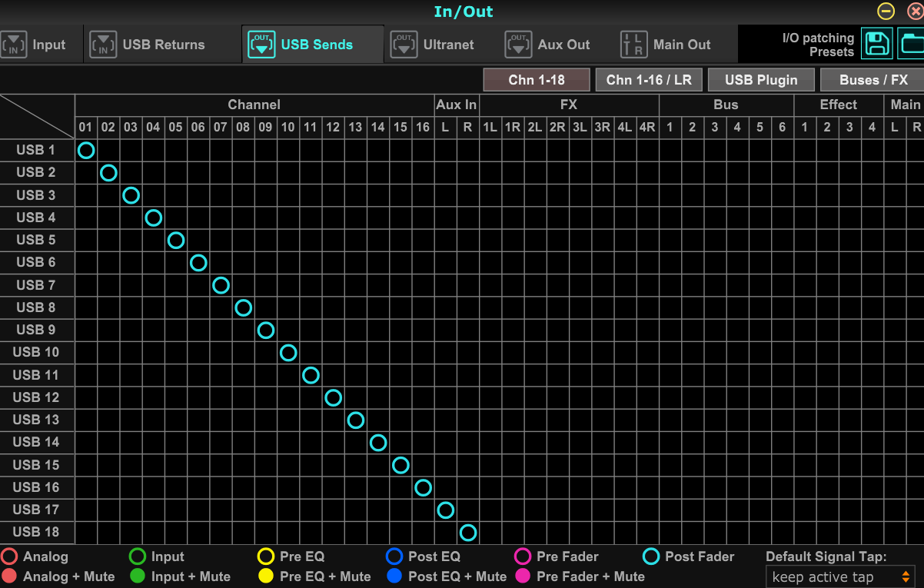Toggle USB 17 patch on Aux In L
Viewport: 924px width, 588px height.
[x=445, y=510]
